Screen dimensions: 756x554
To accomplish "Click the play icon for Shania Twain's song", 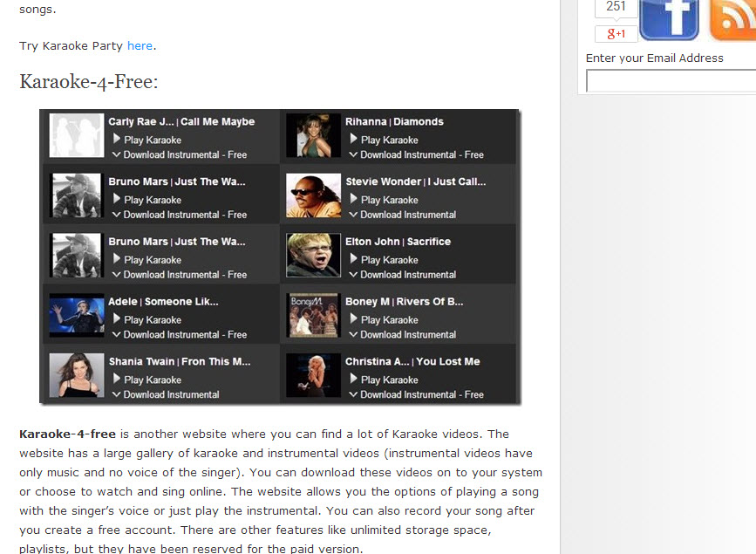I will click(x=117, y=379).
